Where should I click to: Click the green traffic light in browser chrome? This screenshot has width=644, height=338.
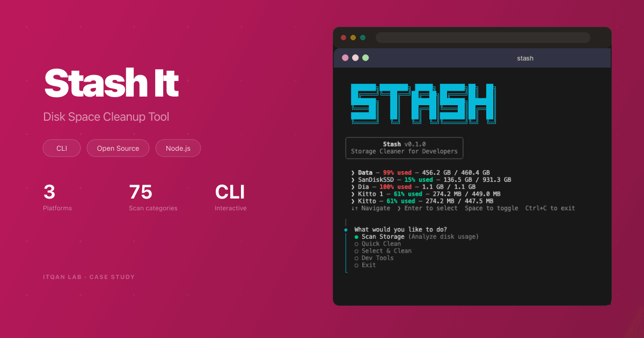click(363, 38)
